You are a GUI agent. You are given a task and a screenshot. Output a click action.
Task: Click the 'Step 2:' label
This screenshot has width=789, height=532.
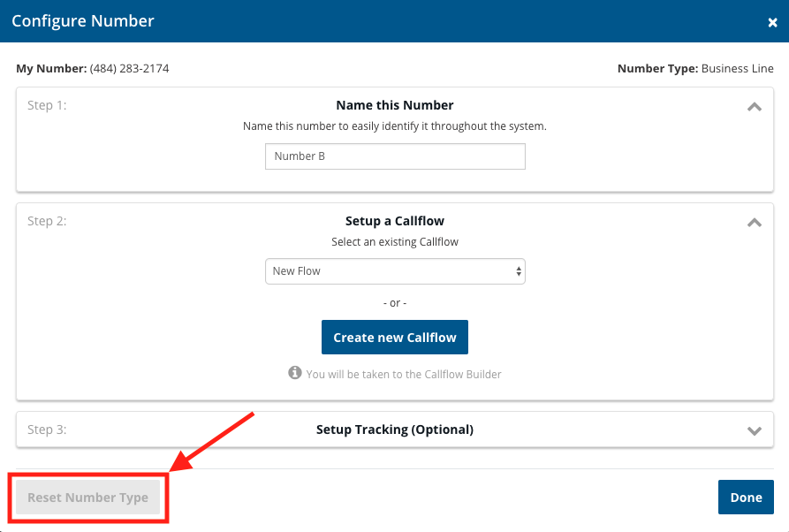[x=47, y=221]
